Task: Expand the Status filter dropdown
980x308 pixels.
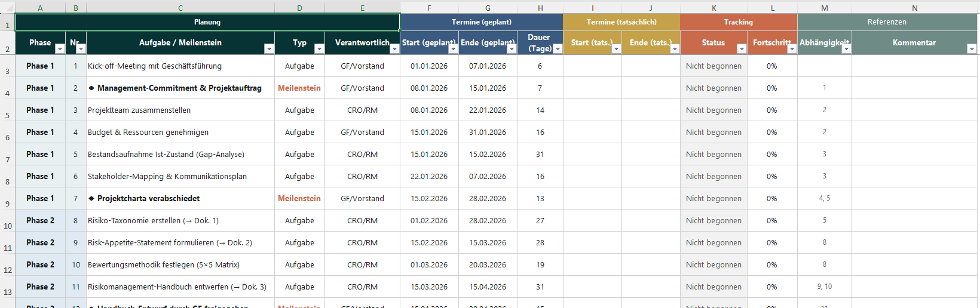Action: 742,49
